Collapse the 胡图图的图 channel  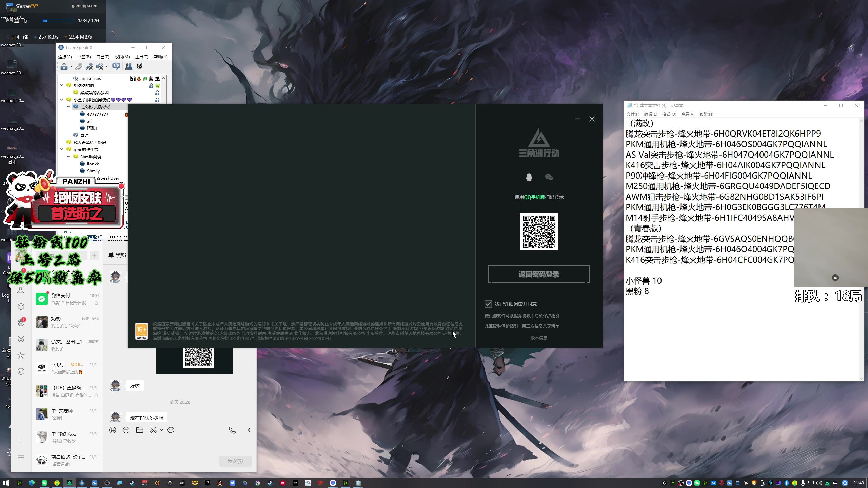click(62, 85)
